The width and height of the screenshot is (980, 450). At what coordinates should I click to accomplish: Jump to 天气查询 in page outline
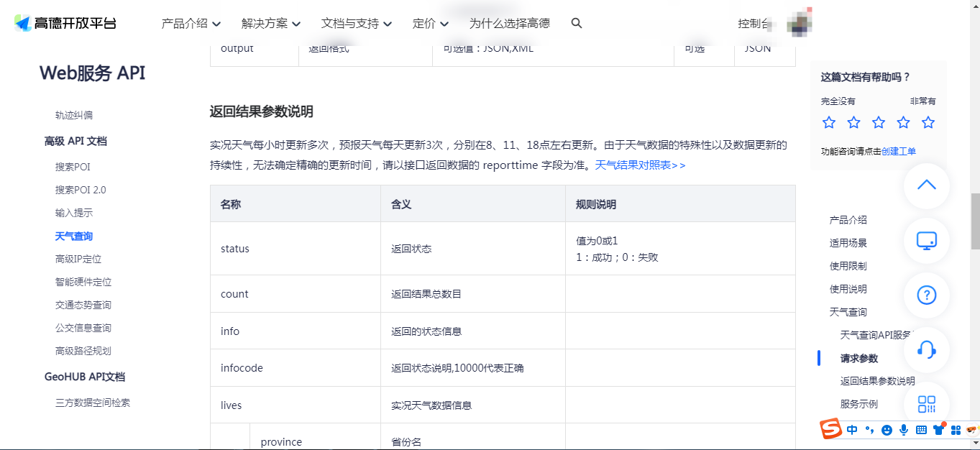848,312
